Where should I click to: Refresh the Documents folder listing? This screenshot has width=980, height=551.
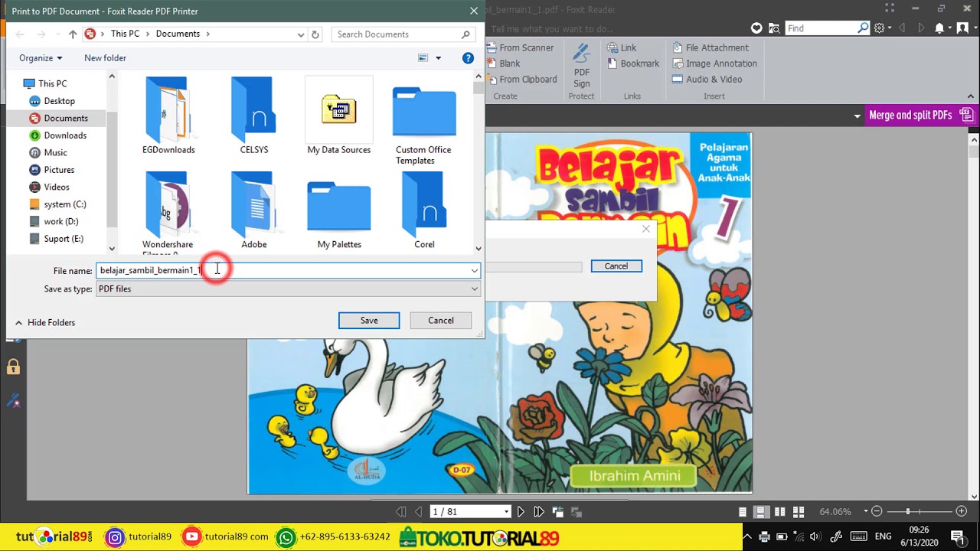315,34
